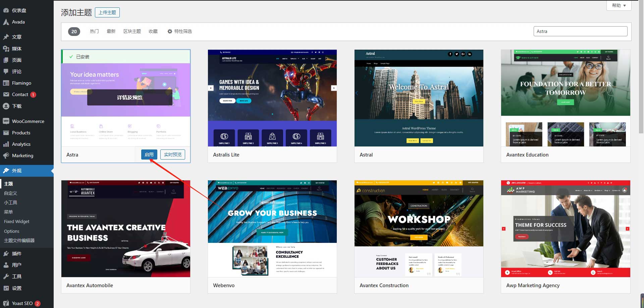Click the Analytics bar chart icon
644x308 pixels.
pyautogui.click(x=6, y=144)
